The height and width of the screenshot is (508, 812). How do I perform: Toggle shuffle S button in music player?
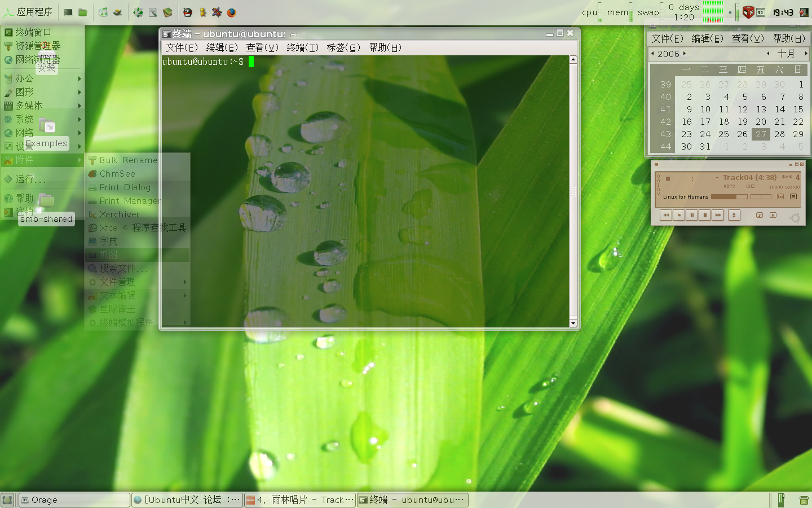760,215
